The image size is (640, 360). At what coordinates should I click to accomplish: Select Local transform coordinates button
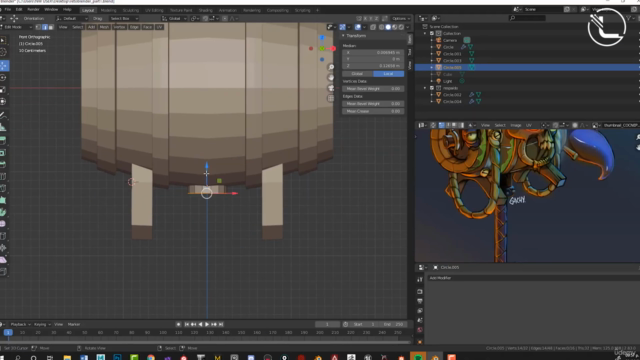pos(388,74)
